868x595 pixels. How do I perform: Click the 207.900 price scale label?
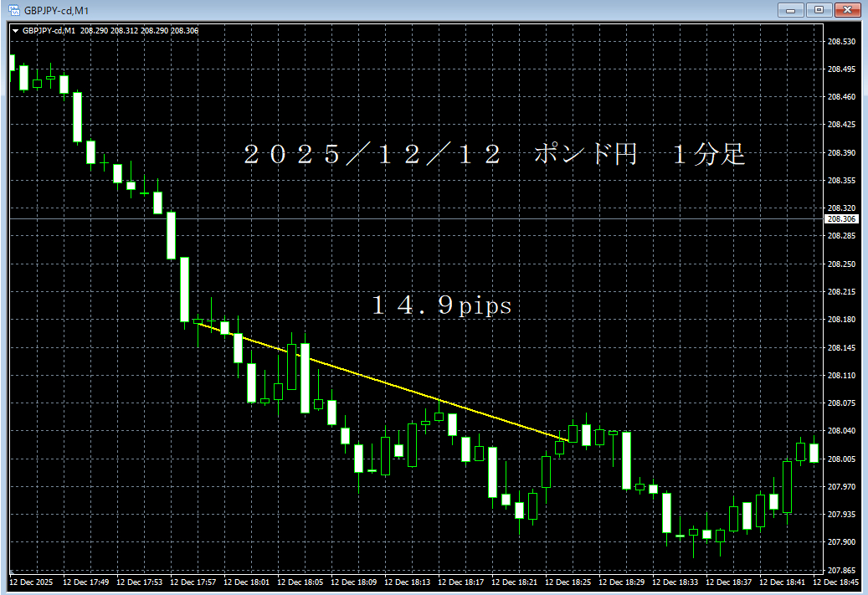(841, 542)
